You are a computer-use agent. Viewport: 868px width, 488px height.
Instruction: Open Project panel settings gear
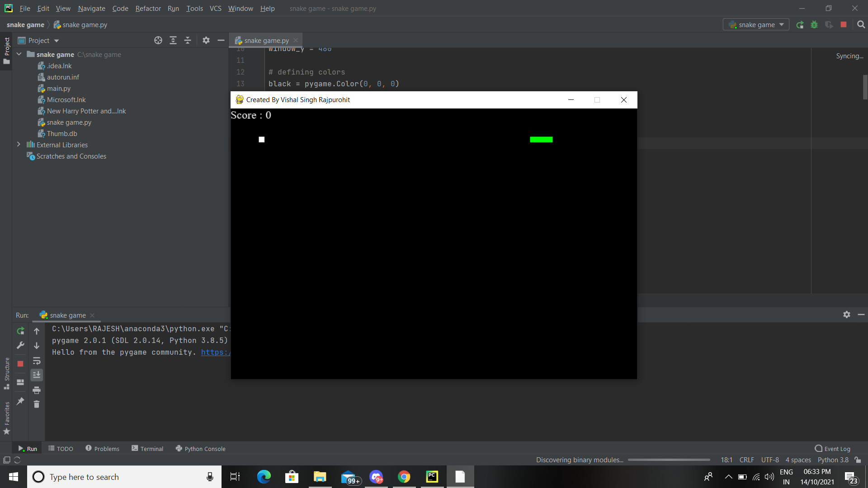[x=206, y=41]
